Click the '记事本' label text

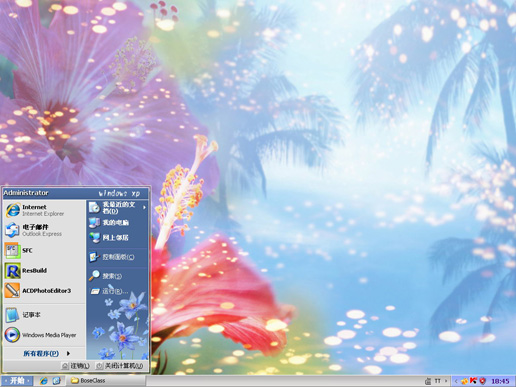click(31, 315)
